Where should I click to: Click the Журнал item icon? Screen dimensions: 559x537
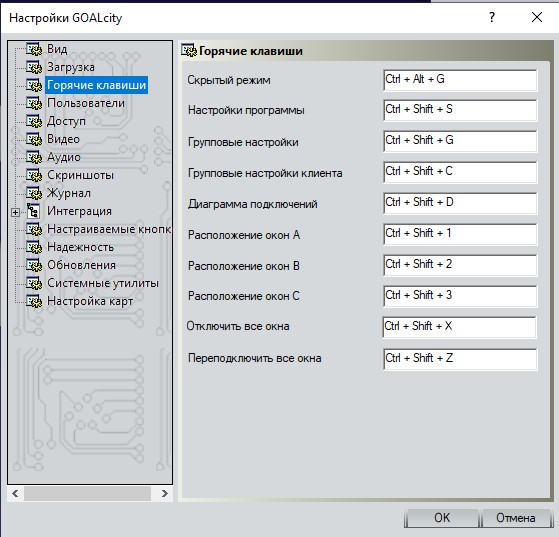pos(34,193)
